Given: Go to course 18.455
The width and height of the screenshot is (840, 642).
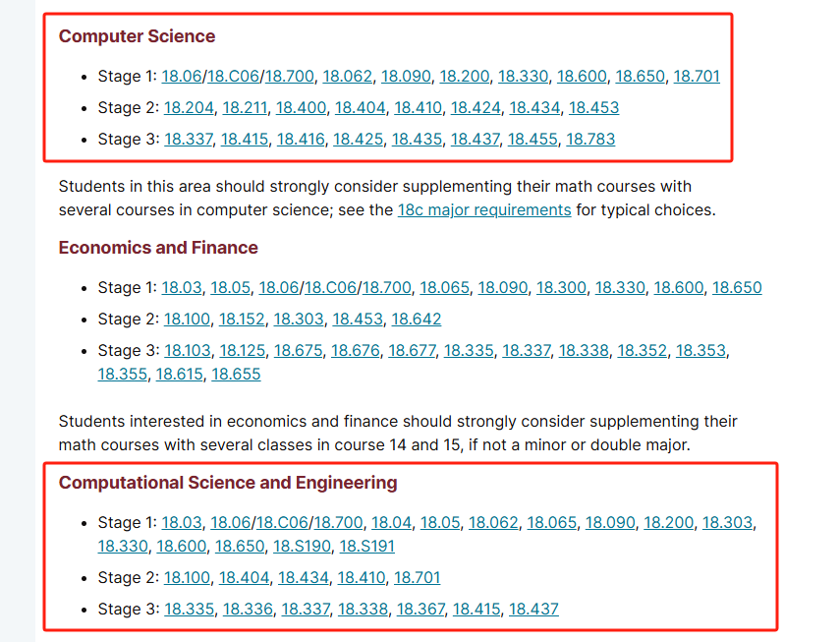Looking at the screenshot, I should 532,139.
